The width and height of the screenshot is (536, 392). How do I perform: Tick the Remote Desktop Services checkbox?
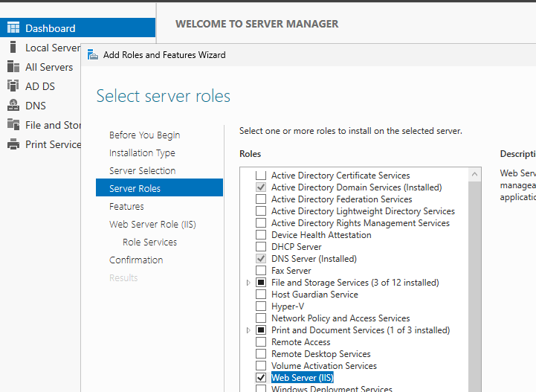[261, 354]
